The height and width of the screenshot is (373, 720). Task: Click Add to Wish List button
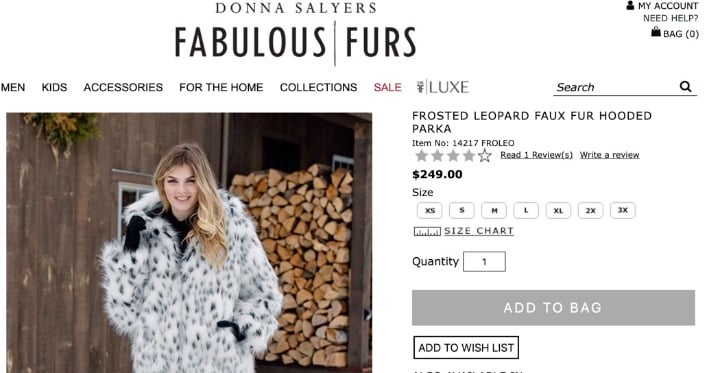click(466, 348)
